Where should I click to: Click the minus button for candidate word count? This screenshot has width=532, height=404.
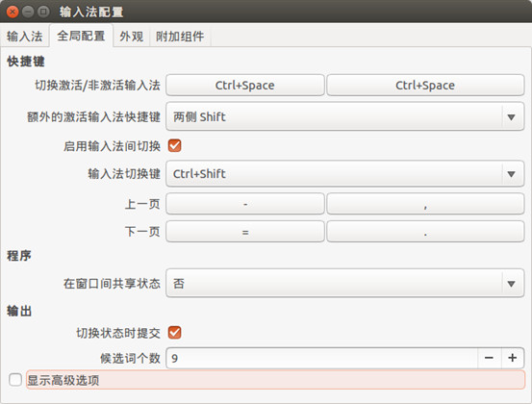(x=489, y=358)
